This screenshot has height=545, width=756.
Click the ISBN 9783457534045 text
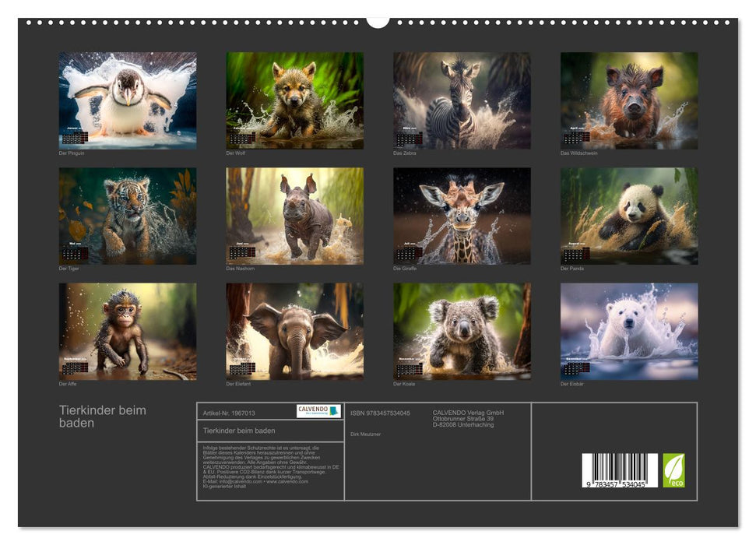tap(380, 413)
